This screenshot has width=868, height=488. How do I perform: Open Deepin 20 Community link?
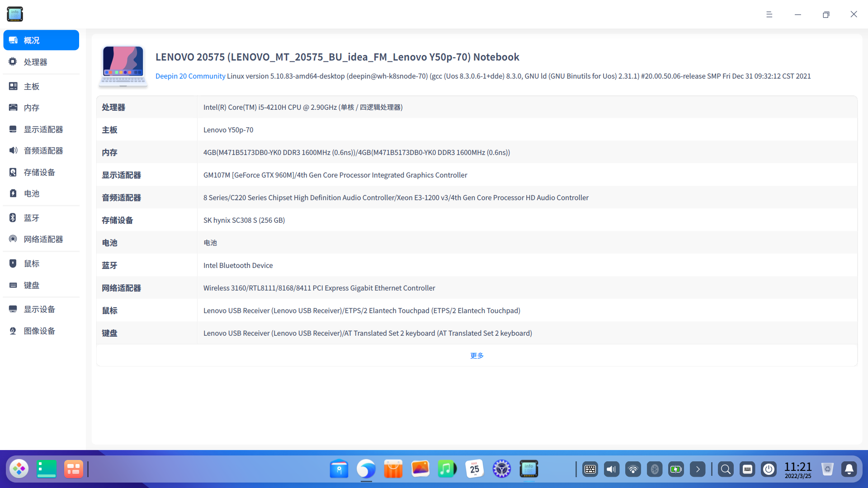tap(190, 76)
